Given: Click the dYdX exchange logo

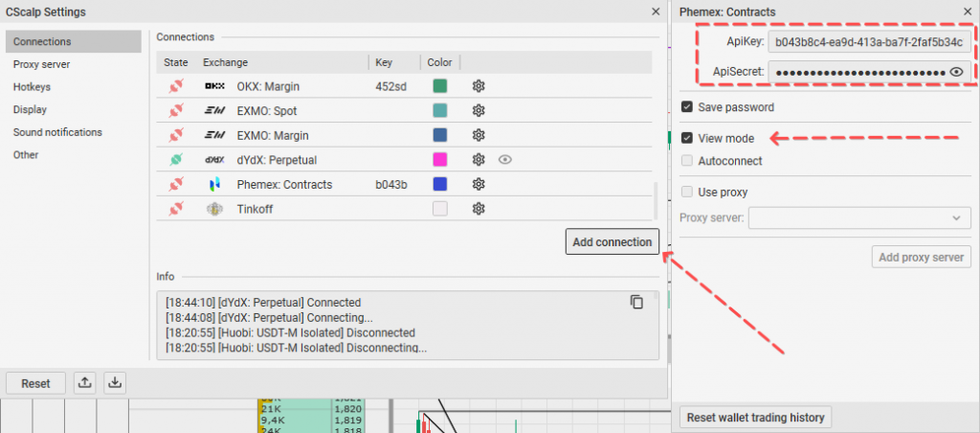Looking at the screenshot, I should 214,160.
